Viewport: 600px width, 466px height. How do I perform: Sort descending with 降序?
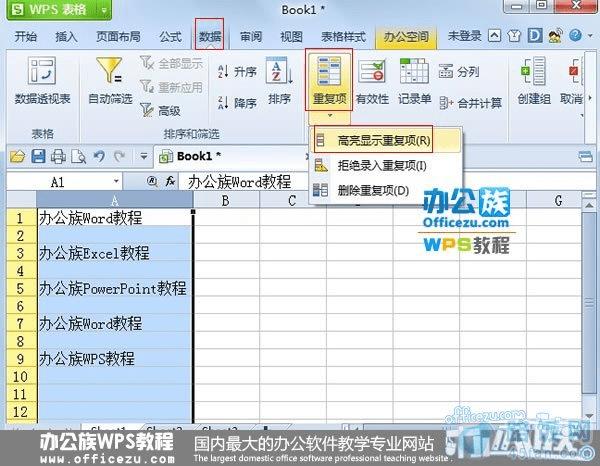tap(237, 103)
